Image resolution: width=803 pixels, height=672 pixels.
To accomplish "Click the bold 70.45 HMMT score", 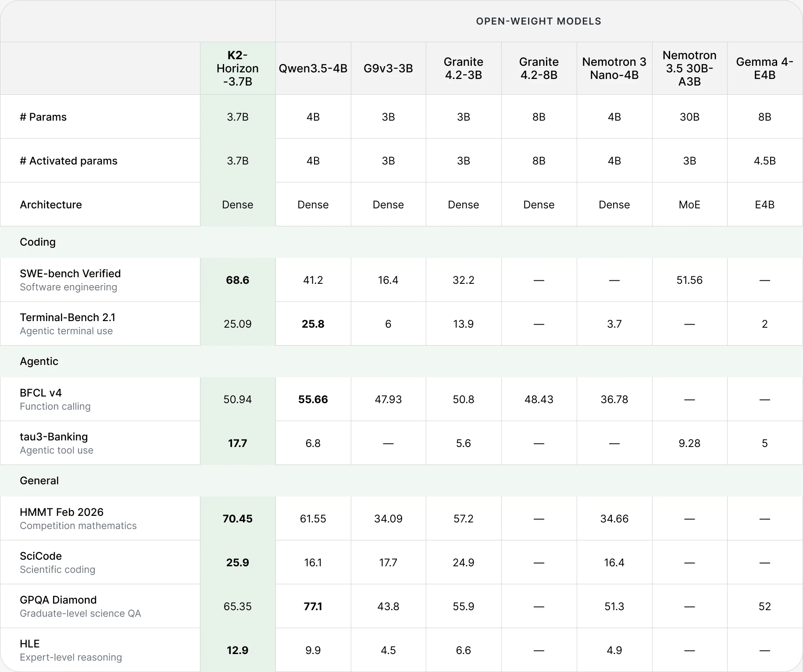I will [x=238, y=519].
